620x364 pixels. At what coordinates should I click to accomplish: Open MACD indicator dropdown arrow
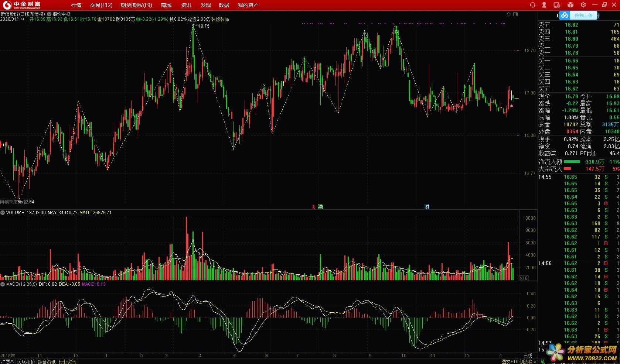(x=3, y=284)
